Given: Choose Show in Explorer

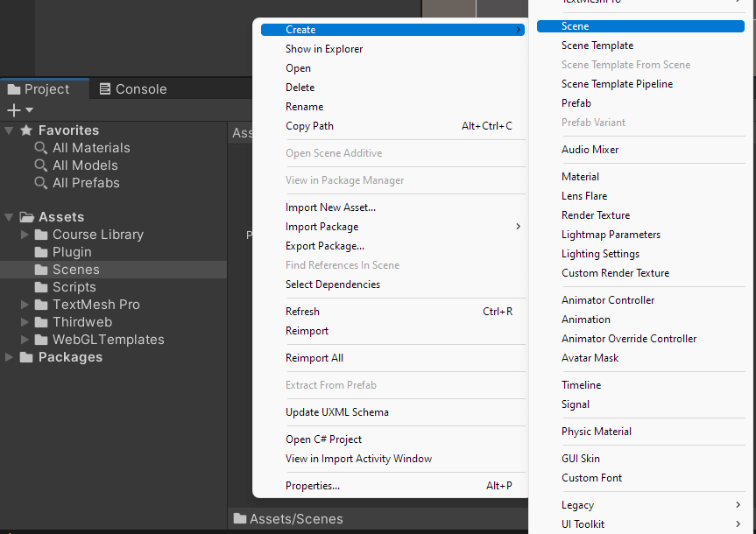Looking at the screenshot, I should pos(393,49).
